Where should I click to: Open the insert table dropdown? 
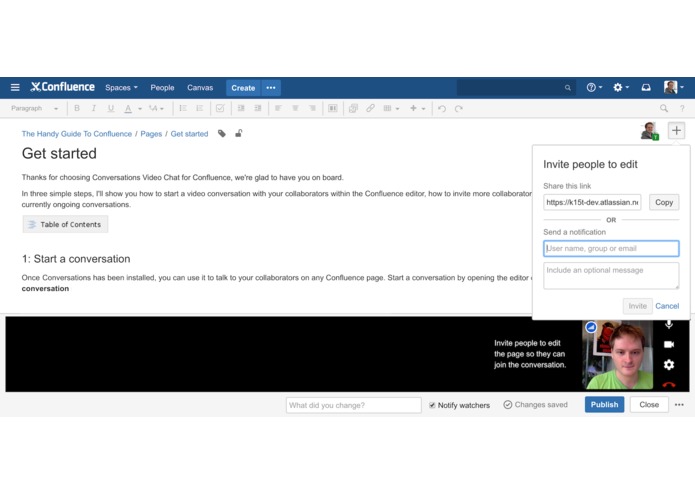[x=391, y=108]
